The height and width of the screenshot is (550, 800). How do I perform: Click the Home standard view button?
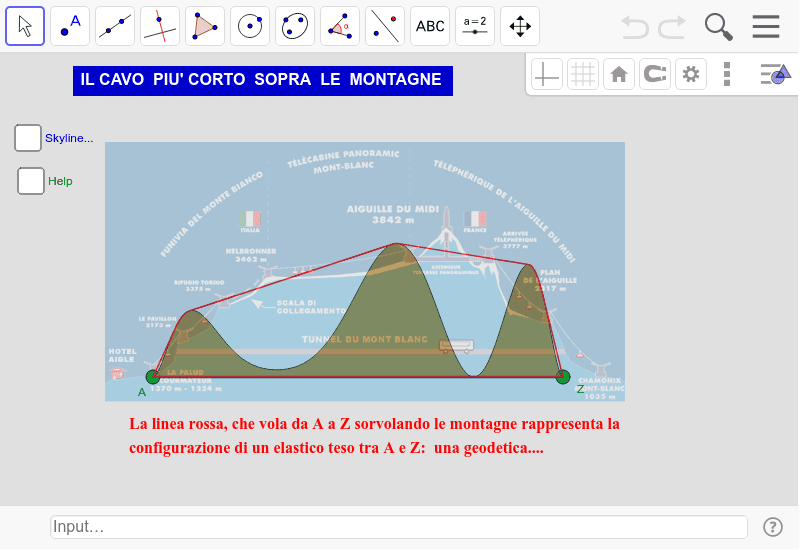pyautogui.click(x=619, y=74)
